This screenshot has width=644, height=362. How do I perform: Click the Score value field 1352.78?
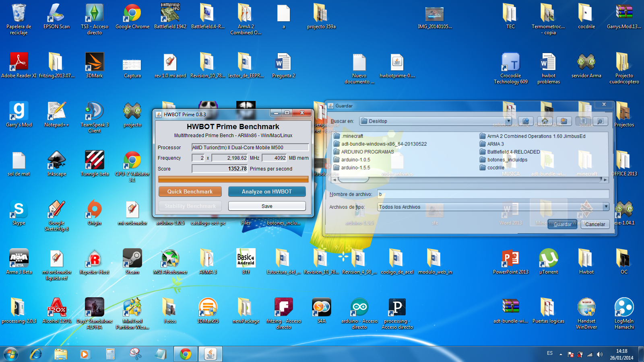(x=220, y=169)
